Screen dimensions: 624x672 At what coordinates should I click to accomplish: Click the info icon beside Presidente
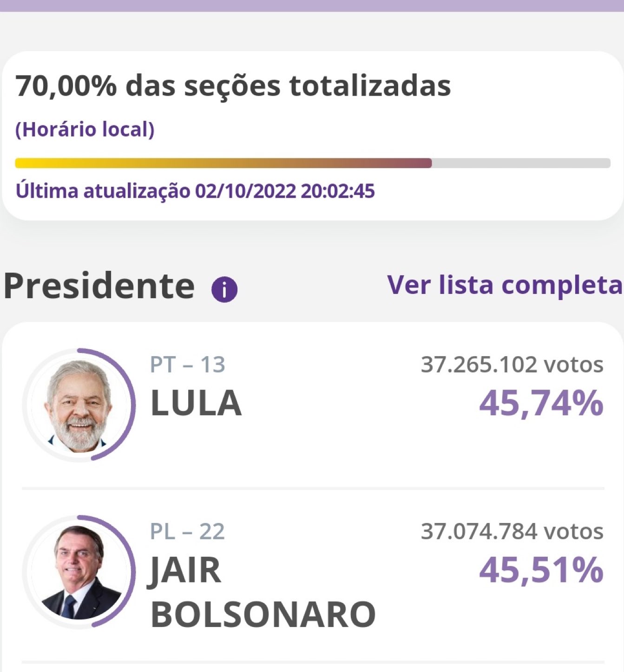224,289
